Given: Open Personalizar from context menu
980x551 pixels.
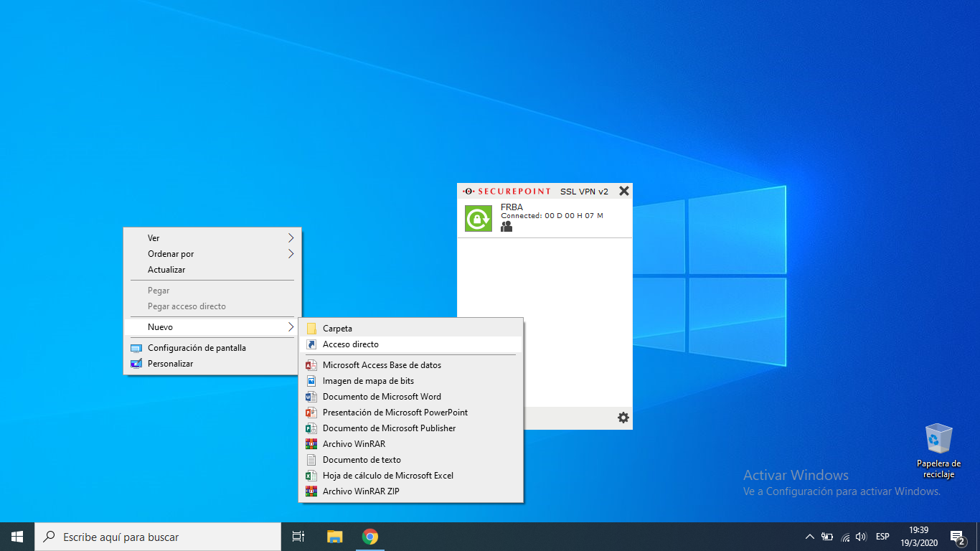Looking at the screenshot, I should click(x=212, y=364).
